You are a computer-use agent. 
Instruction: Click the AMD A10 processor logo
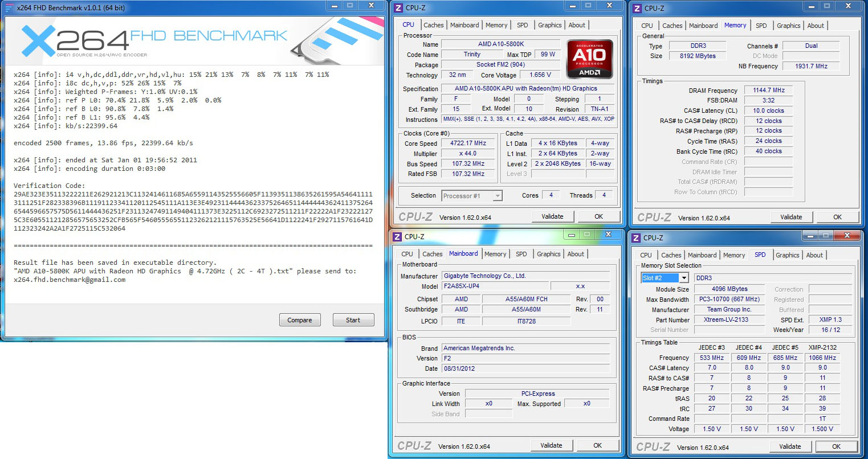click(x=589, y=59)
